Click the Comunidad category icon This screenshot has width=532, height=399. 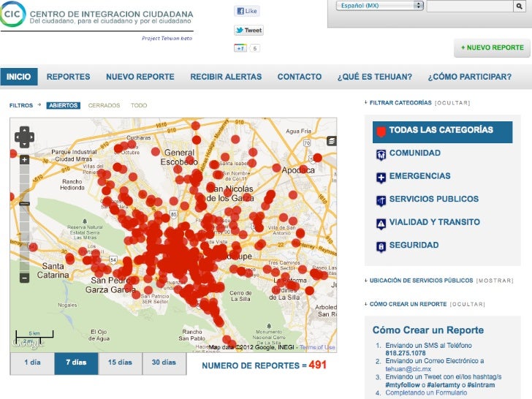click(381, 155)
